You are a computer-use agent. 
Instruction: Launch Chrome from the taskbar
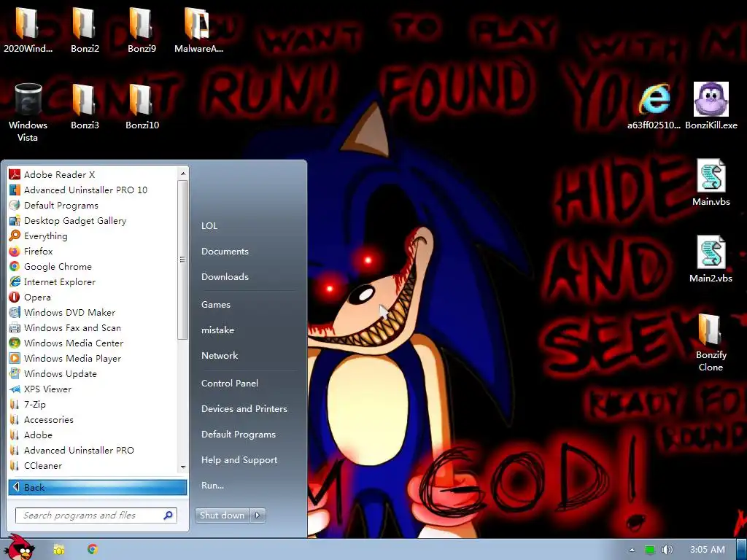point(93,549)
